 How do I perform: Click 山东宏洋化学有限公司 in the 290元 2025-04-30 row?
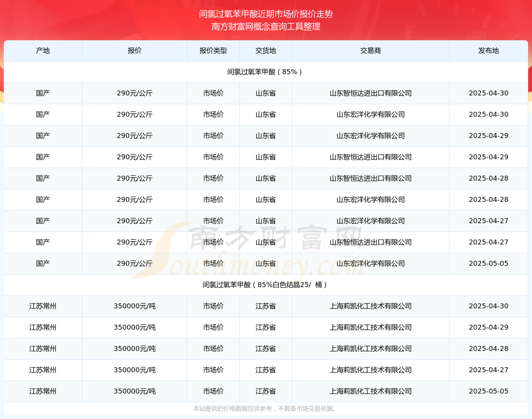370,114
